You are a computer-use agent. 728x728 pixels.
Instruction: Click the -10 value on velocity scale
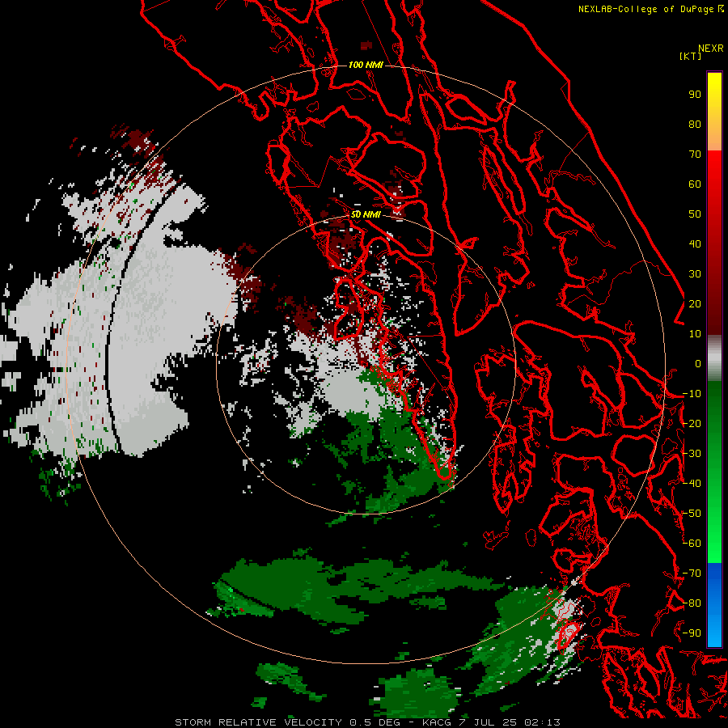point(692,394)
